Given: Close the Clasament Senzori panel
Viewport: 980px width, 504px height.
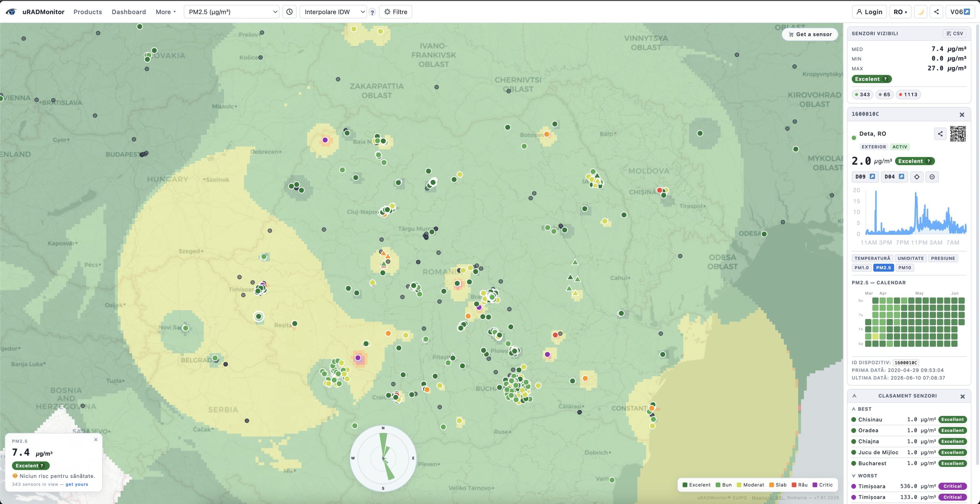Looking at the screenshot, I should [x=962, y=396].
